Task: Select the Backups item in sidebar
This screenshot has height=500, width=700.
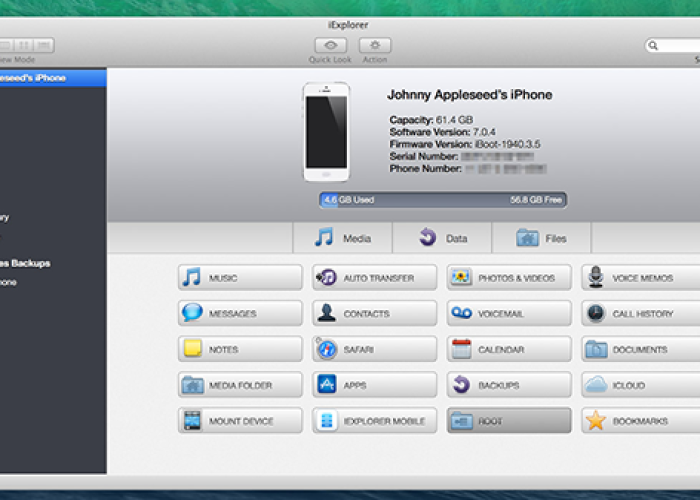Action: coord(25,263)
